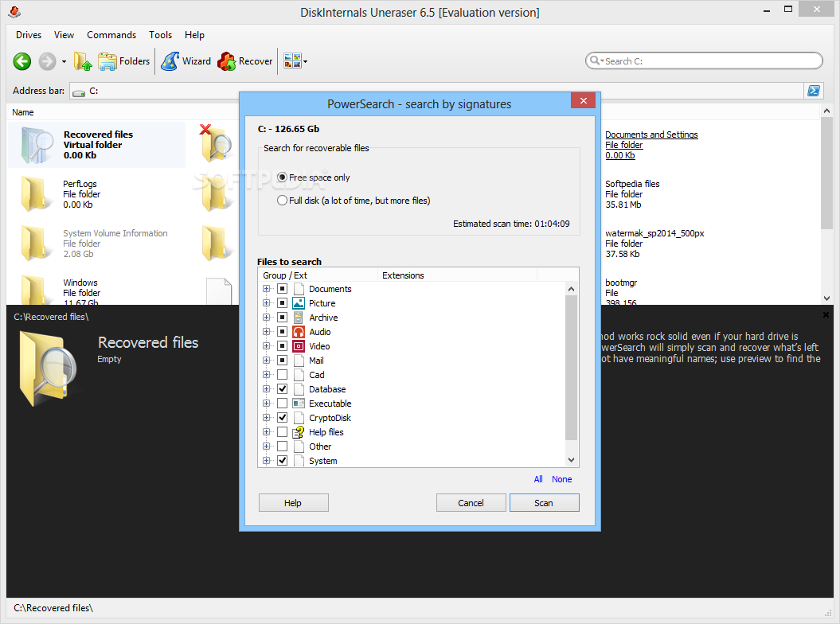Click the drive icon in the address bar
The image size is (840, 624).
[79, 92]
